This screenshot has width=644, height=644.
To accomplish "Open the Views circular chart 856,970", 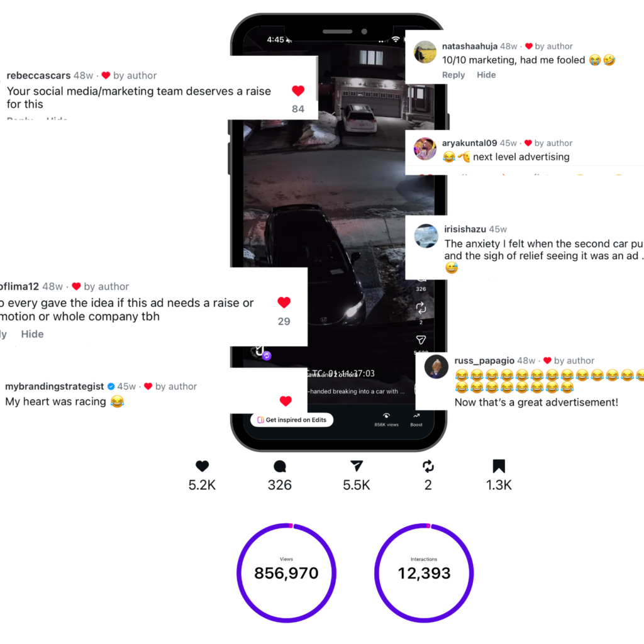I will pyautogui.click(x=286, y=573).
